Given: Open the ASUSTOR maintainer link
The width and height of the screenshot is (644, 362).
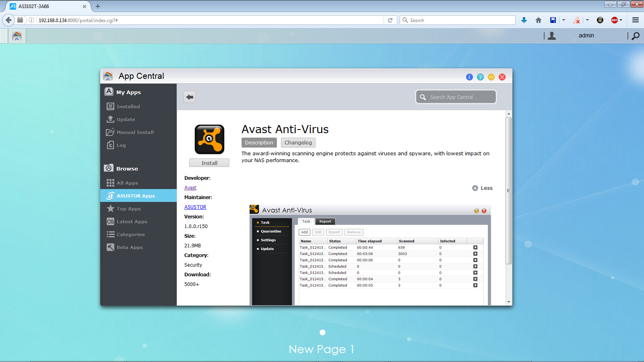Looking at the screenshot, I should tap(195, 207).
